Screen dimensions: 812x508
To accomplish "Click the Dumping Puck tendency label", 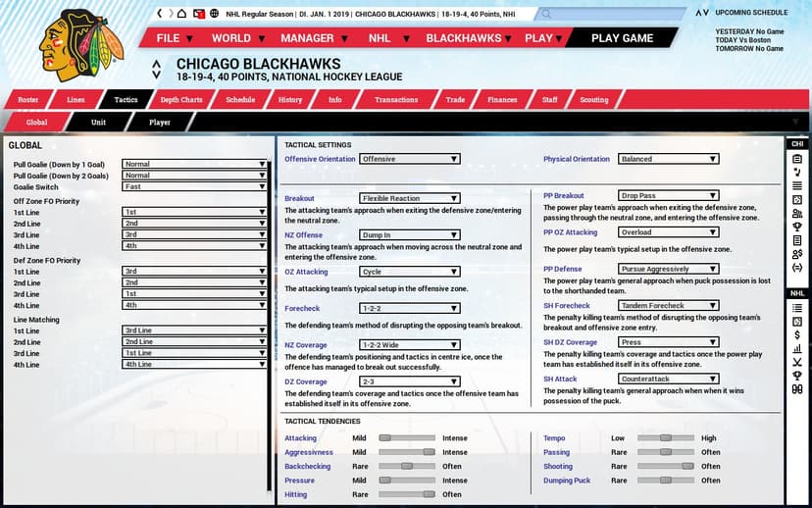I will click(567, 481).
